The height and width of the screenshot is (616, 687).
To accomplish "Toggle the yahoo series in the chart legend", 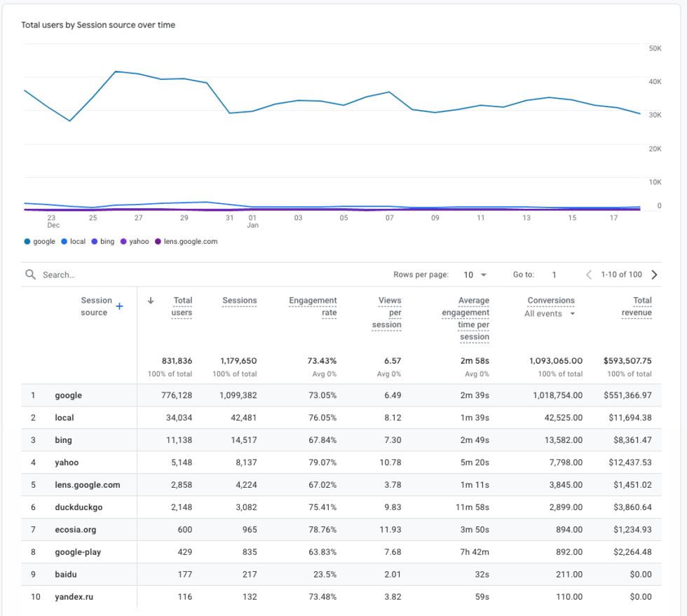I will (x=135, y=241).
